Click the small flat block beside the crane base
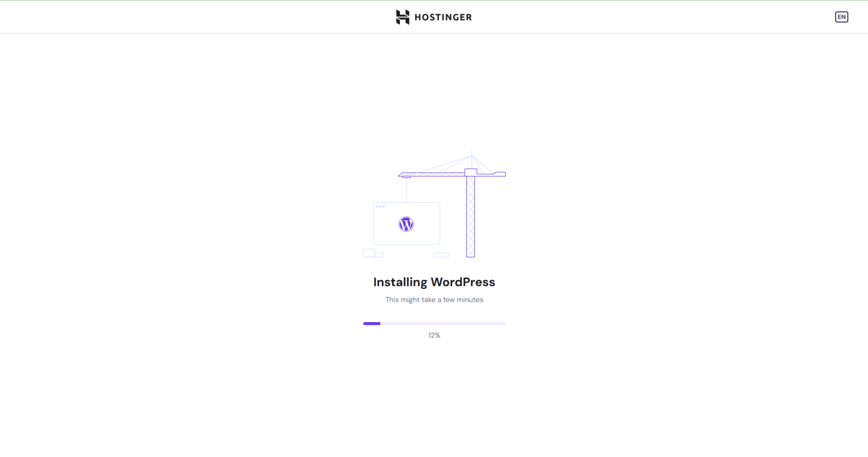868x457 pixels. [441, 255]
